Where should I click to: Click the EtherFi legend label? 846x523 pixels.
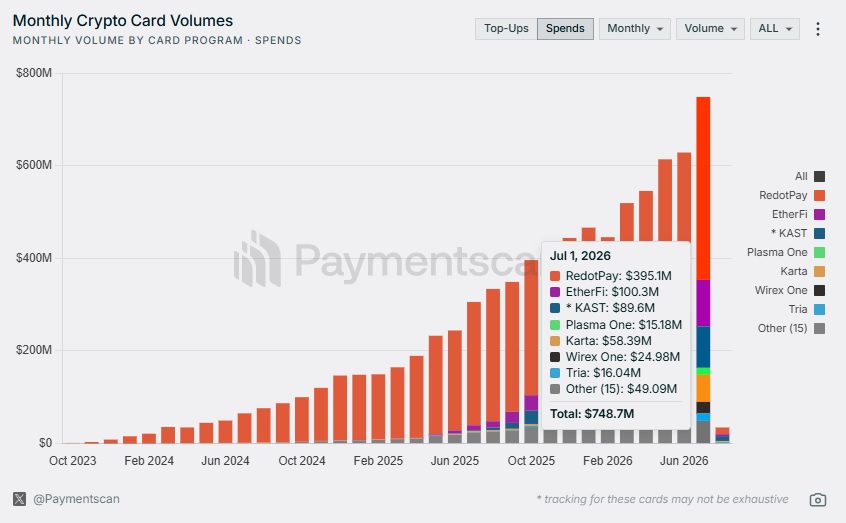click(x=789, y=214)
